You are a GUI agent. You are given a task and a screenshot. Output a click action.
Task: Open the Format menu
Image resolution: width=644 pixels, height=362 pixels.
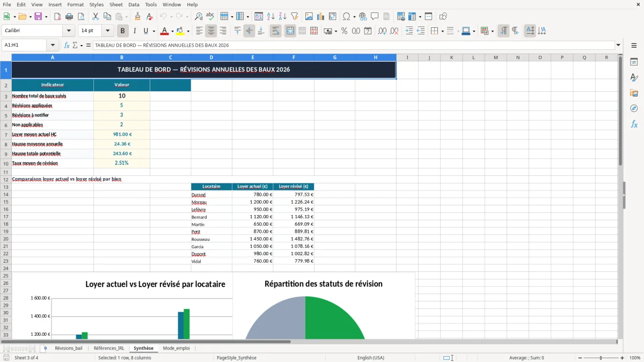pos(76,4)
